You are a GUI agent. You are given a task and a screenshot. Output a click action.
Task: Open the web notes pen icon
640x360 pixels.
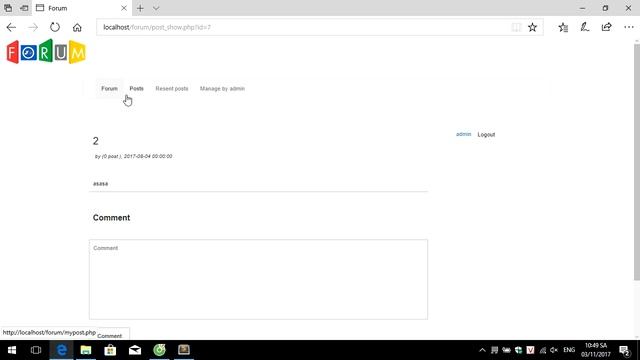click(x=585, y=27)
